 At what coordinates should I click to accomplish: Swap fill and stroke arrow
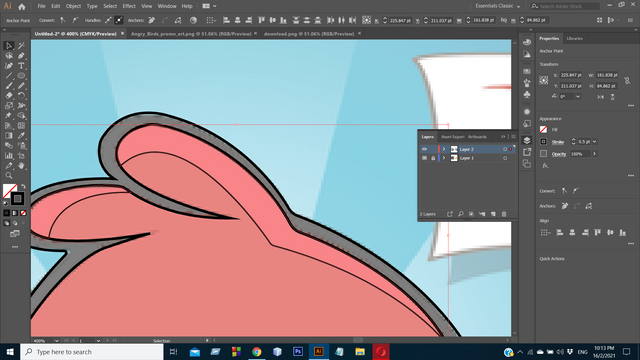click(23, 187)
